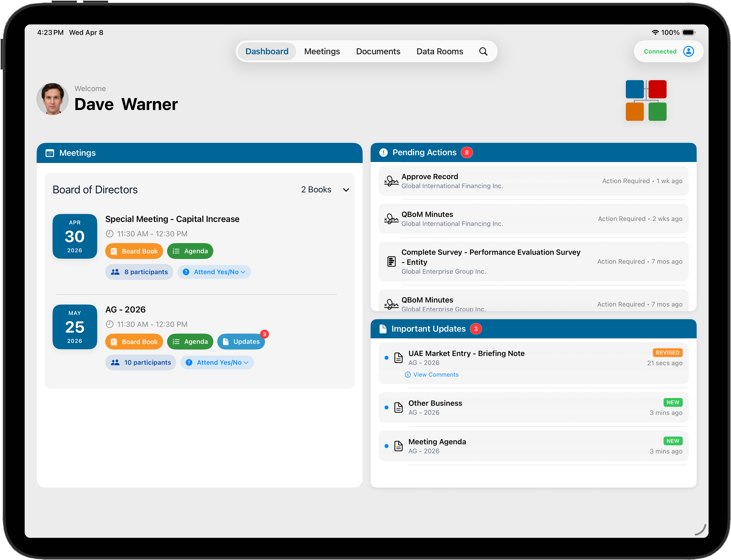The height and width of the screenshot is (560, 731).
Task: Open the Other Business update
Action: pyautogui.click(x=533, y=407)
